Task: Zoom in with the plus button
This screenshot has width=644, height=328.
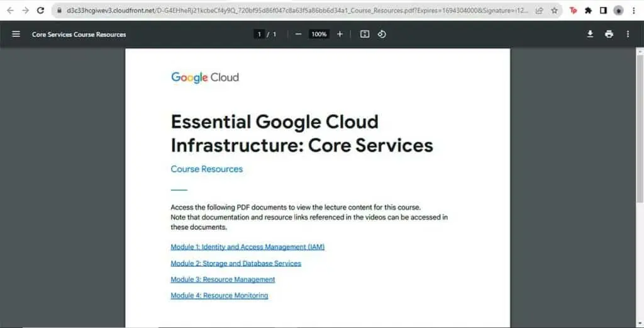Action: pos(340,34)
